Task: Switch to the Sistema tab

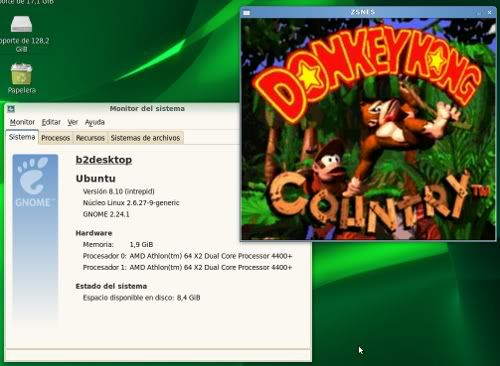Action: [22, 137]
